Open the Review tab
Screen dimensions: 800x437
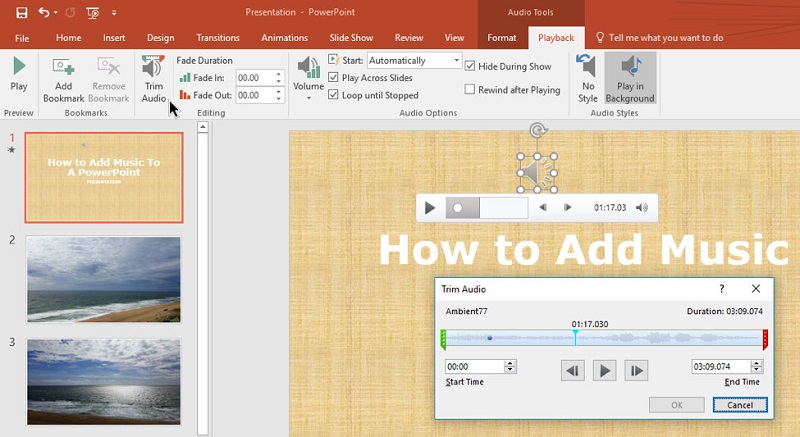(x=409, y=38)
